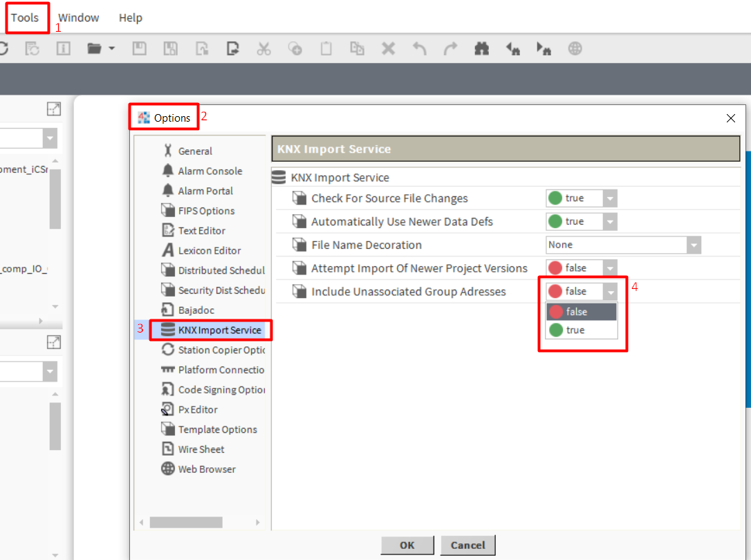Open the File Name Decoration dropdown
751x560 pixels.
[692, 245]
